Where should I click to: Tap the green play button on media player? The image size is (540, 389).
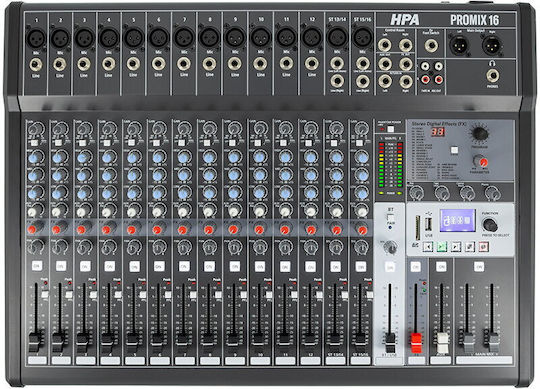point(442,246)
